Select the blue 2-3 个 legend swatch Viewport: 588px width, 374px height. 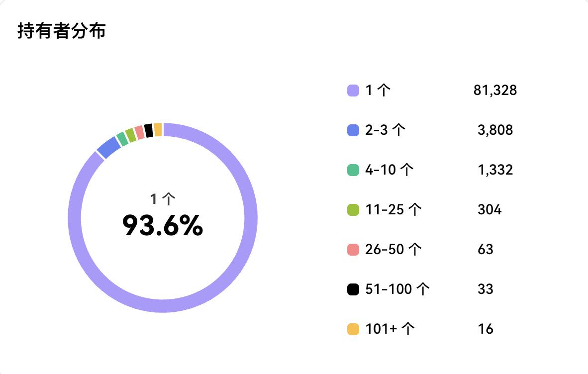(353, 130)
